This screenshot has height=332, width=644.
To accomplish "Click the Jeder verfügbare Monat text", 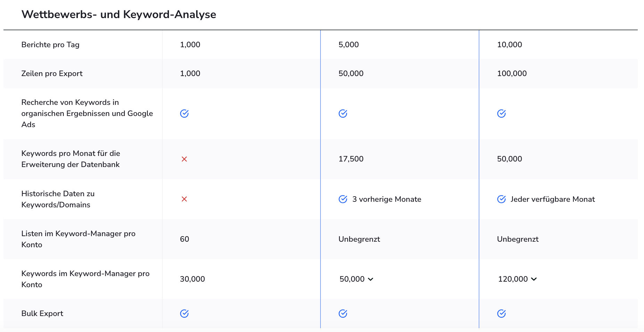I will click(553, 199).
